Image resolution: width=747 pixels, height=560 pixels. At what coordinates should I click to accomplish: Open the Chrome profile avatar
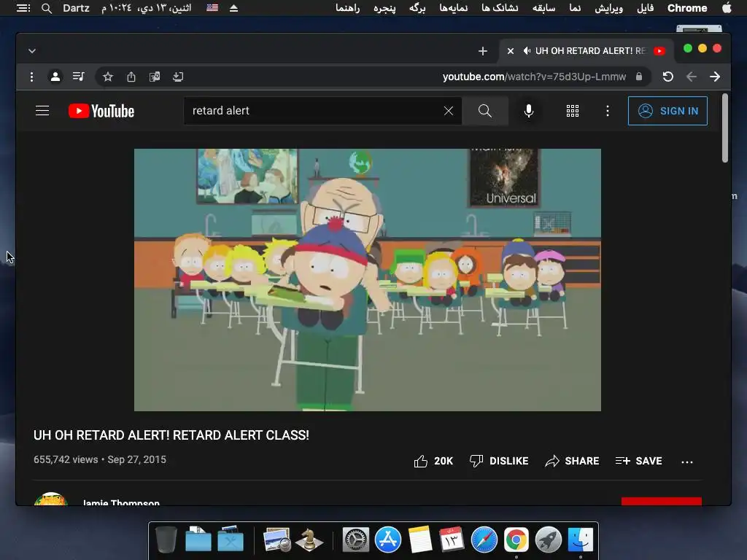(x=55, y=77)
